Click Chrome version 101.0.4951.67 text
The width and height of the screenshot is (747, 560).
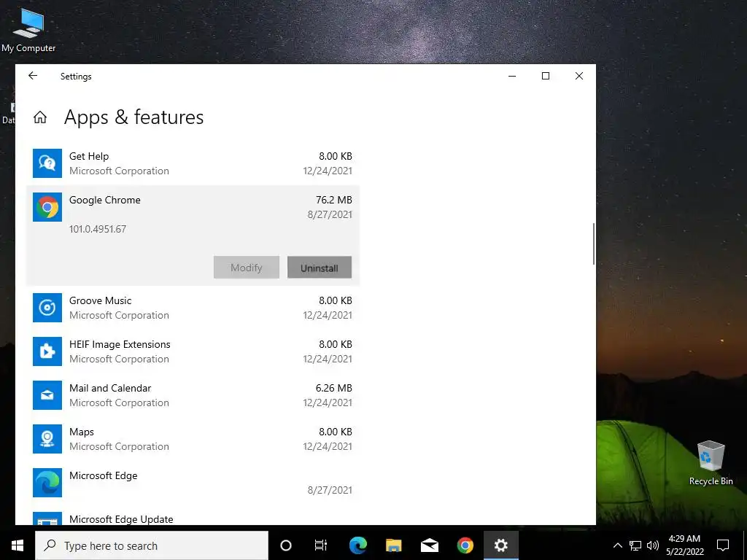(98, 229)
